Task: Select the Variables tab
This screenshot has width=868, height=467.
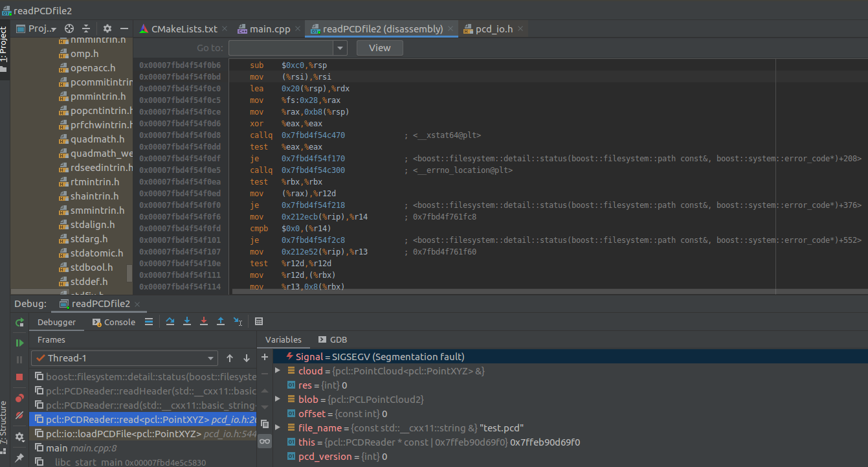Action: pos(284,339)
